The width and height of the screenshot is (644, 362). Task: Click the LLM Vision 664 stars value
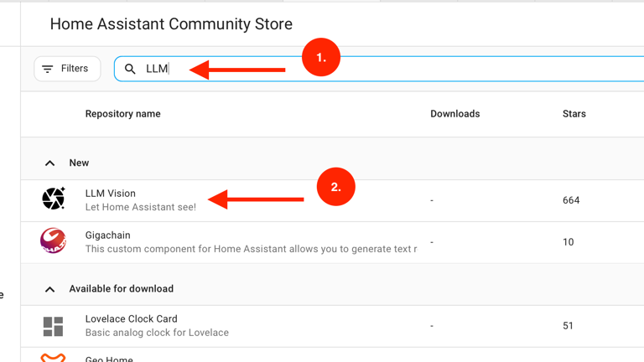tap(571, 200)
